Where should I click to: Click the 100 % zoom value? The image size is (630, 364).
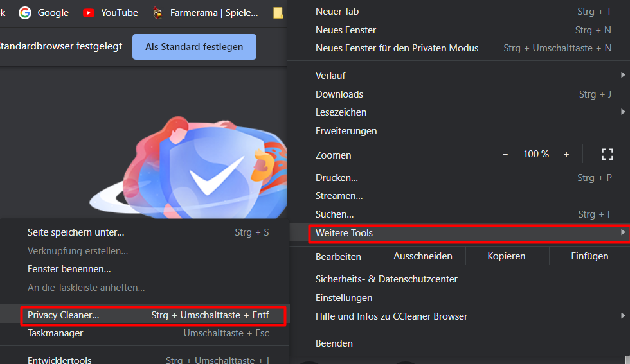coord(536,154)
